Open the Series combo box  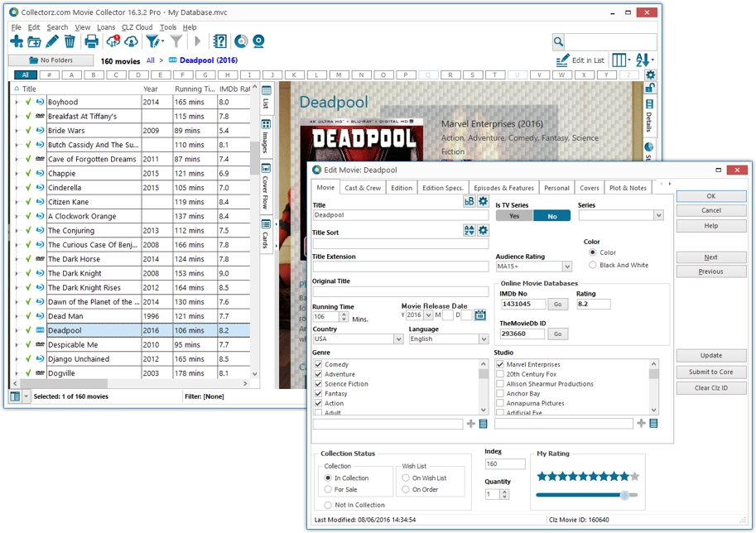click(658, 216)
